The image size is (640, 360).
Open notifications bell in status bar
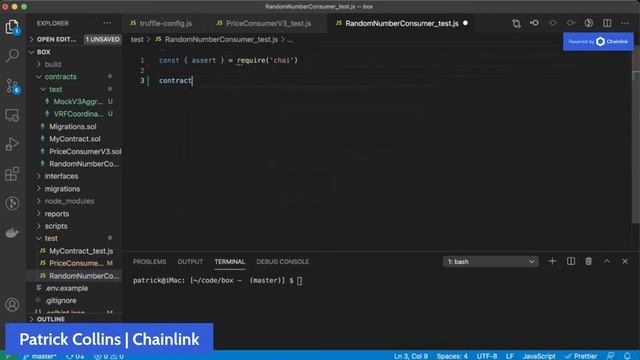click(627, 356)
